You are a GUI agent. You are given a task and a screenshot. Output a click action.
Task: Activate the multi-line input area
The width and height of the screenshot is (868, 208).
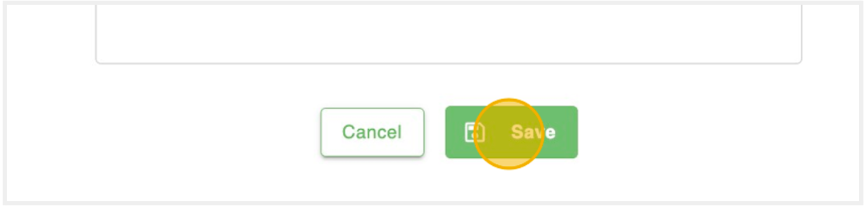[448, 33]
